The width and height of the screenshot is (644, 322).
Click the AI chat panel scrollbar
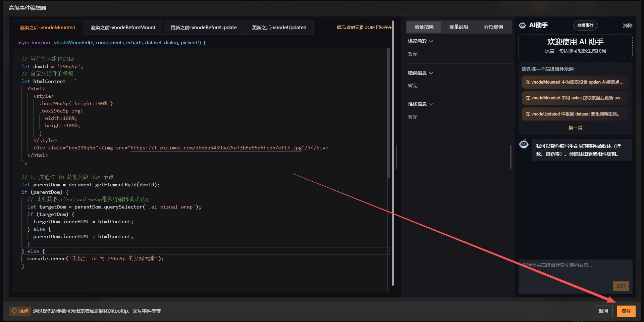click(511, 156)
